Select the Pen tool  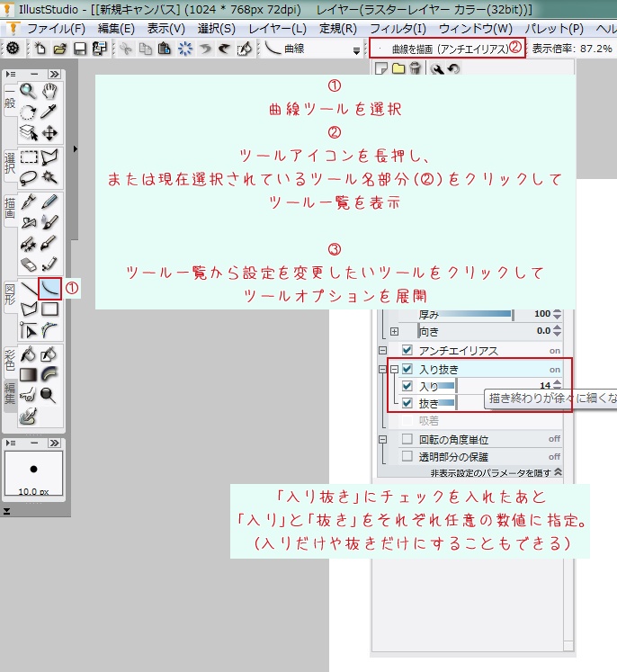tap(28, 202)
